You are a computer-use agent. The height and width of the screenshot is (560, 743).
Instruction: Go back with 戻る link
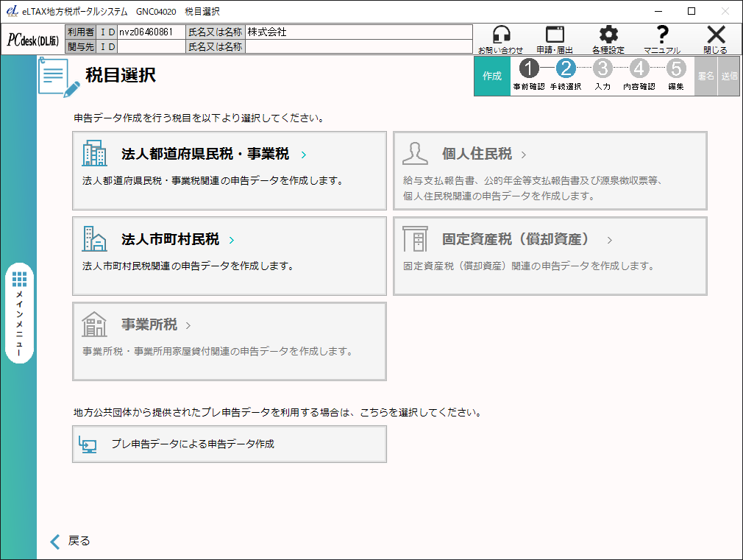click(79, 541)
